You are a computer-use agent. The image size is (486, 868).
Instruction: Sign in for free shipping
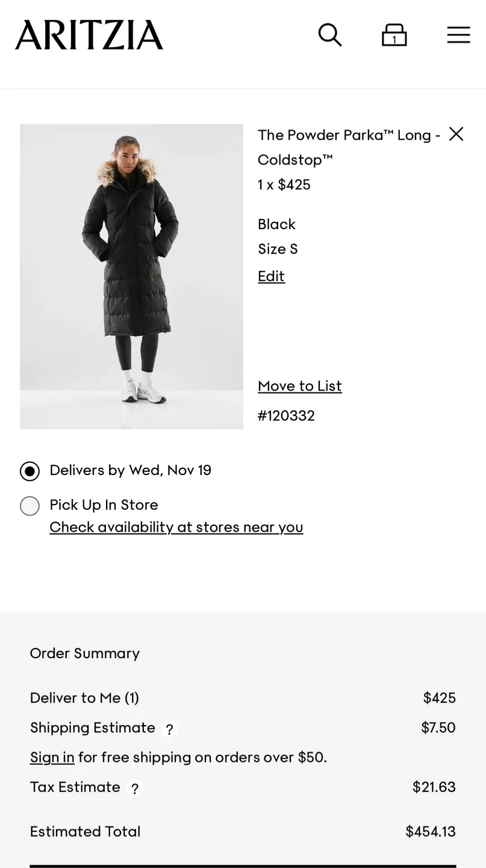pyautogui.click(x=52, y=757)
